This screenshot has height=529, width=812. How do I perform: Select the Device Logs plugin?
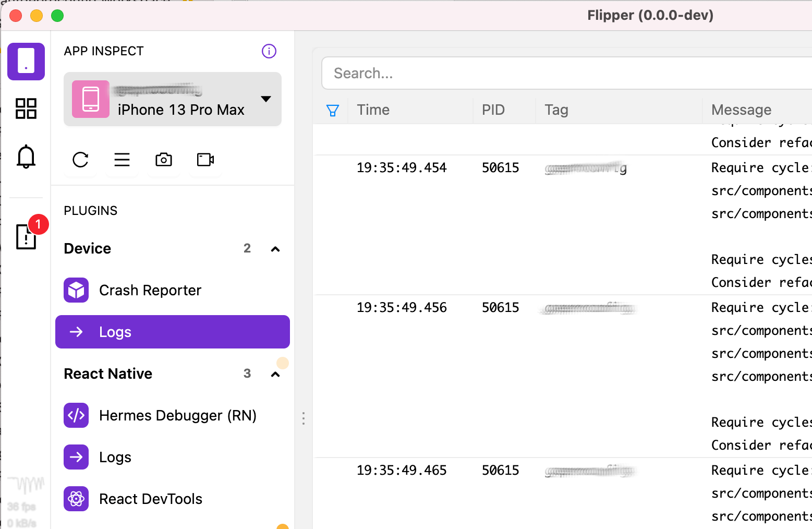point(173,332)
